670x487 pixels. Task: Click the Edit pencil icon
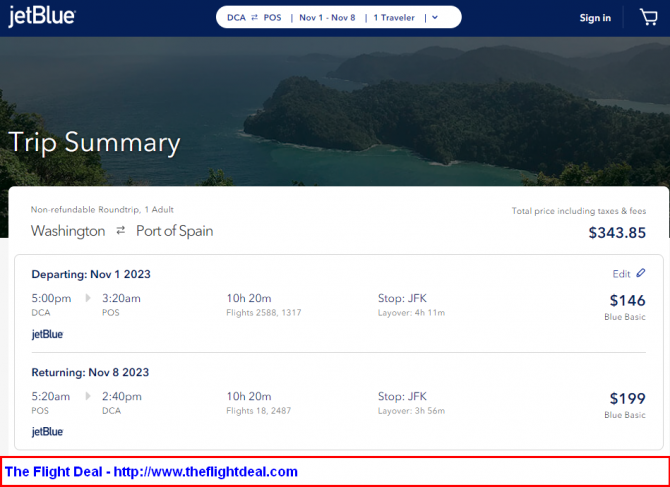click(x=641, y=273)
